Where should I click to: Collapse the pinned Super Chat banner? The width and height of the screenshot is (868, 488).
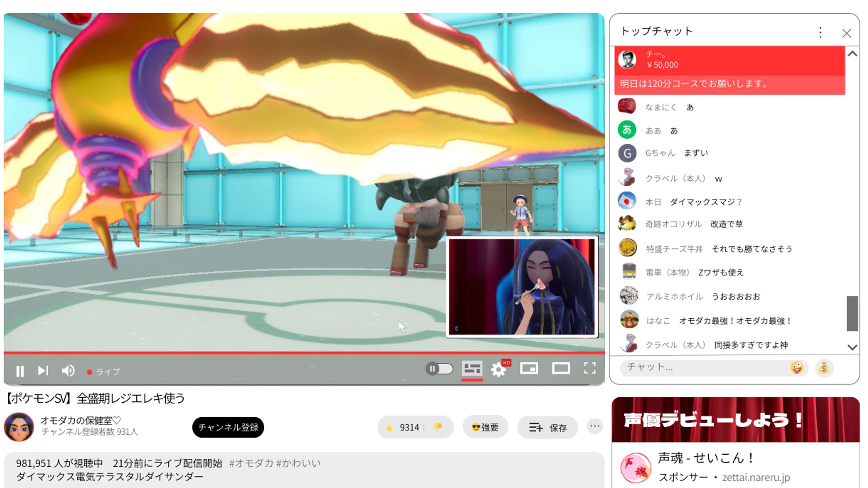[852, 54]
